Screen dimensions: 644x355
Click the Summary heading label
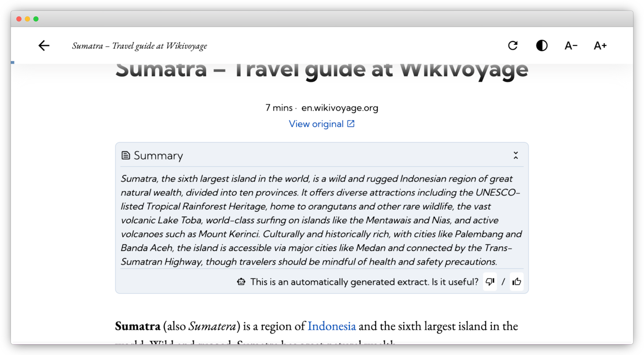(158, 155)
